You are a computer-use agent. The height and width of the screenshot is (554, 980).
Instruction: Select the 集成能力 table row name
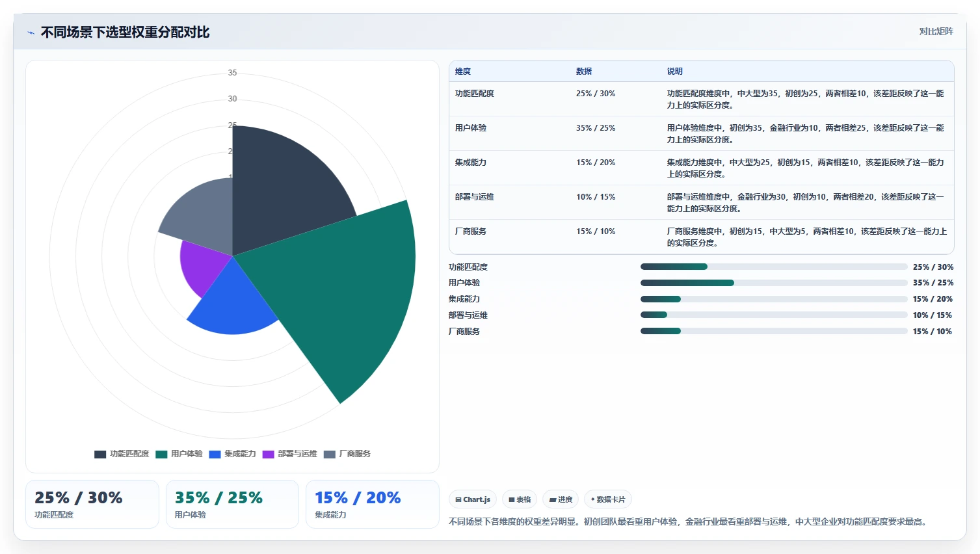pos(471,163)
